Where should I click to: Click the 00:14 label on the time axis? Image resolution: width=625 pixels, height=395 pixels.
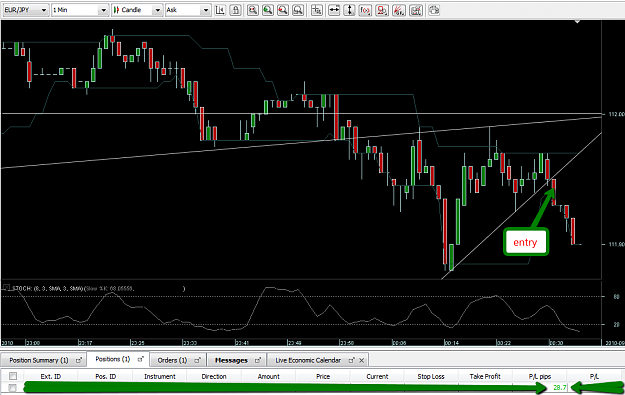tap(452, 343)
